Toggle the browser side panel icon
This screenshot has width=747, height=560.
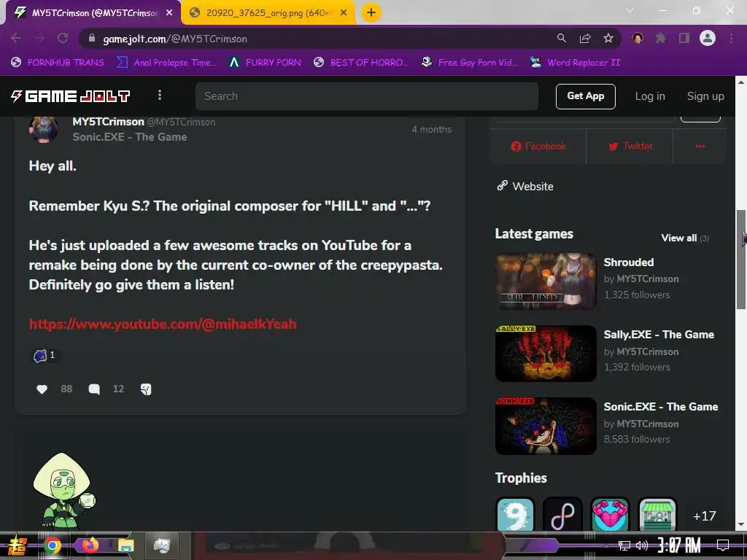pyautogui.click(x=684, y=38)
